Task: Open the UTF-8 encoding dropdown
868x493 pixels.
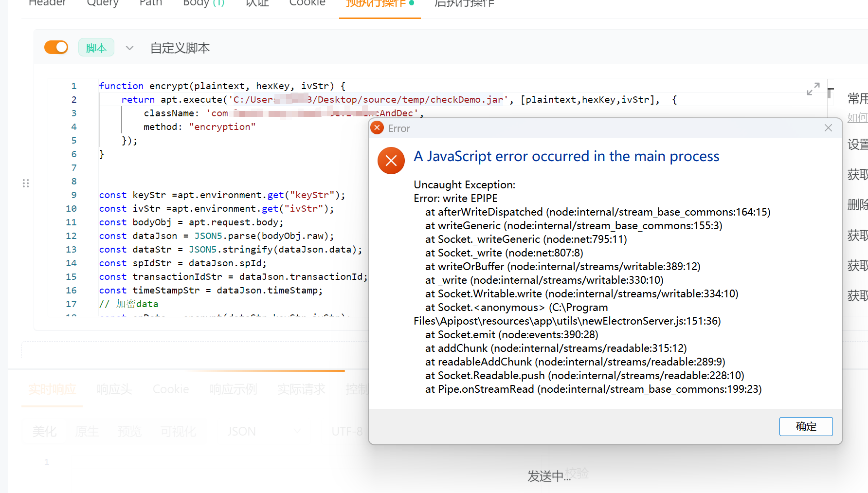Action: click(x=347, y=432)
